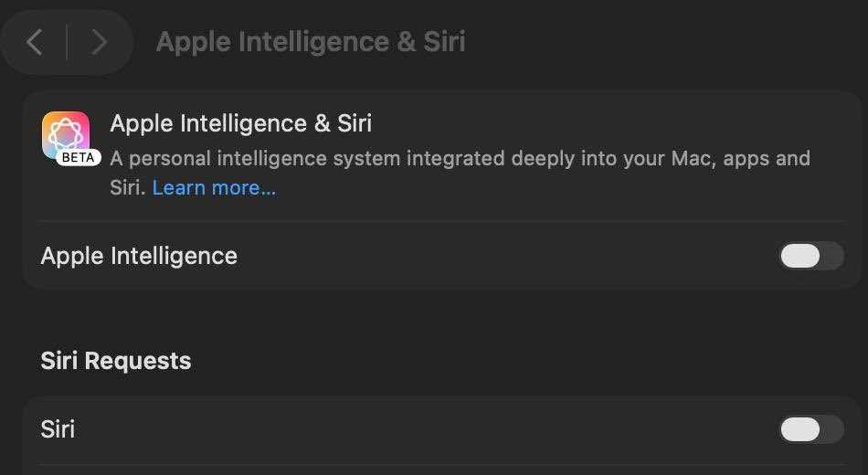Click the Apple Intelligence row label
Screen dimensions: 868x475
click(139, 256)
